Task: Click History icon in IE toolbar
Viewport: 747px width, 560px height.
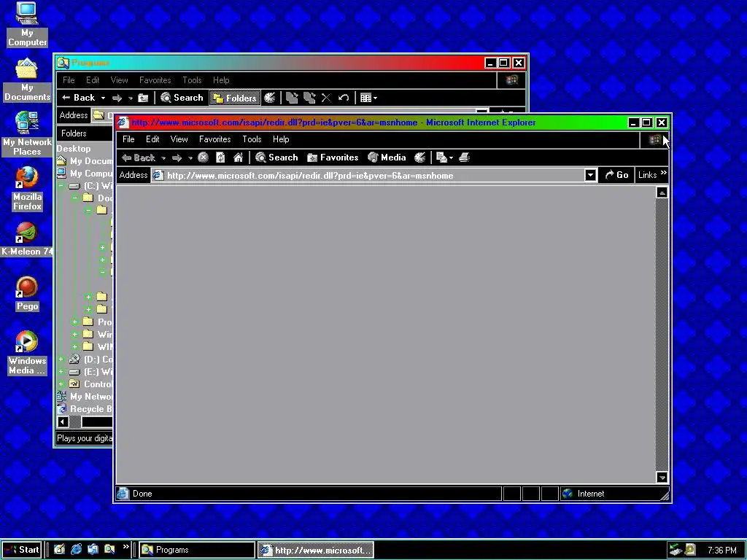Action: pos(419,157)
